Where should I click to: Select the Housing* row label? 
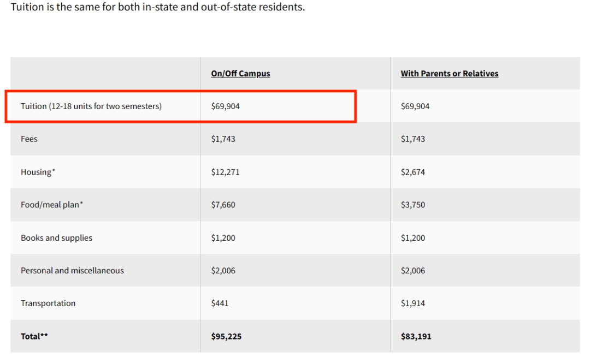[38, 172]
